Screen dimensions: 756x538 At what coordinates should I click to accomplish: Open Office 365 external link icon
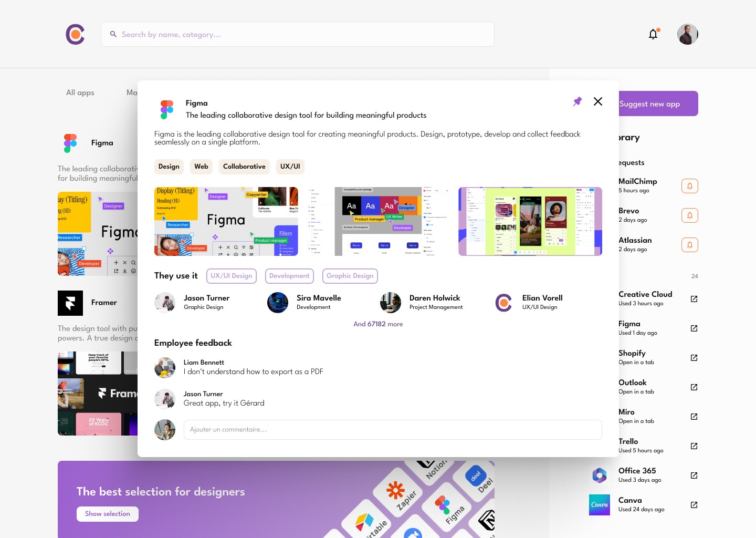[694, 475]
